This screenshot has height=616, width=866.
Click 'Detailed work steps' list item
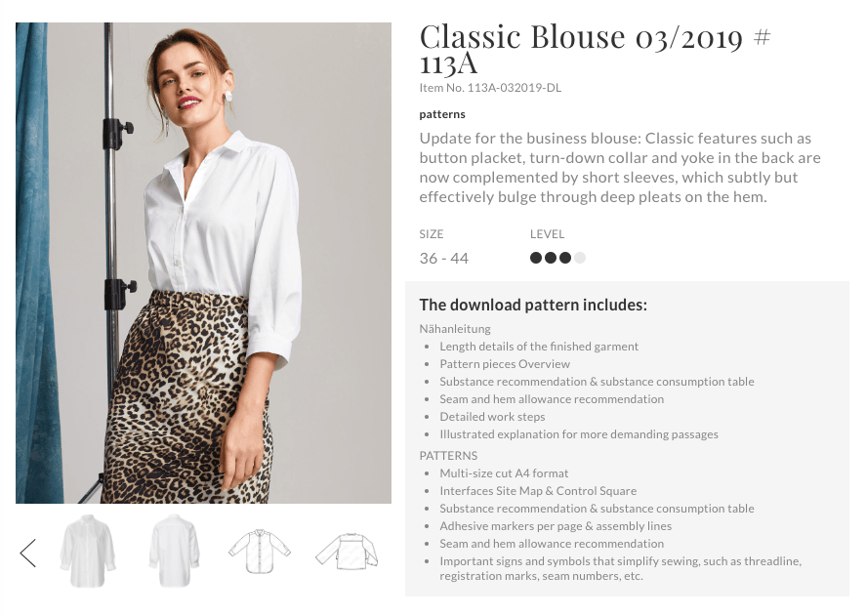[492, 417]
